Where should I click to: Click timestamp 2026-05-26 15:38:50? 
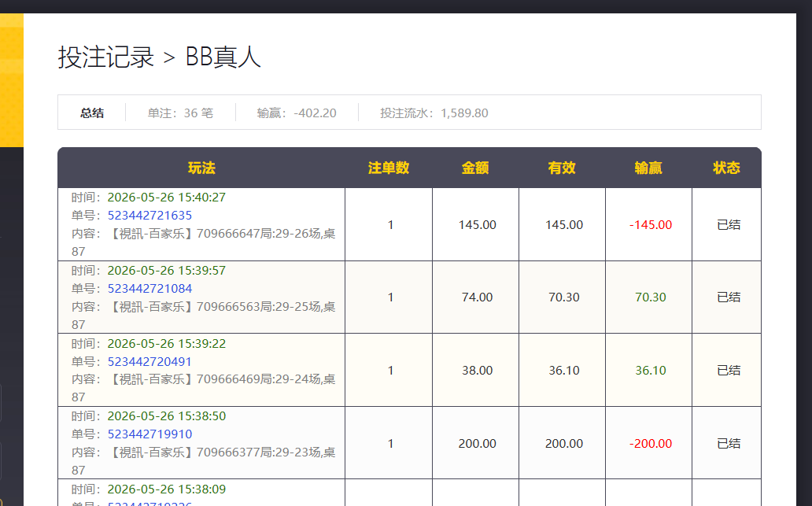(167, 416)
